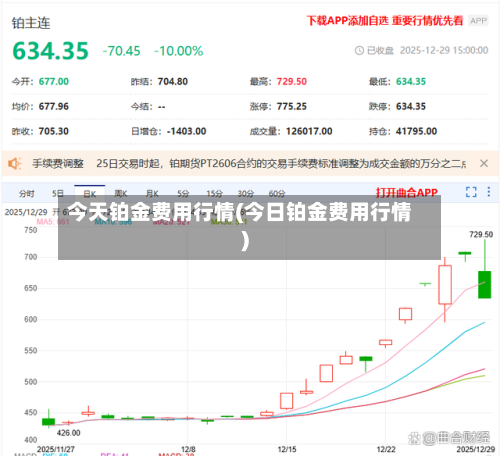Switch to the 分时 chart tab
This screenshot has width=500, height=456.
pos(26,193)
